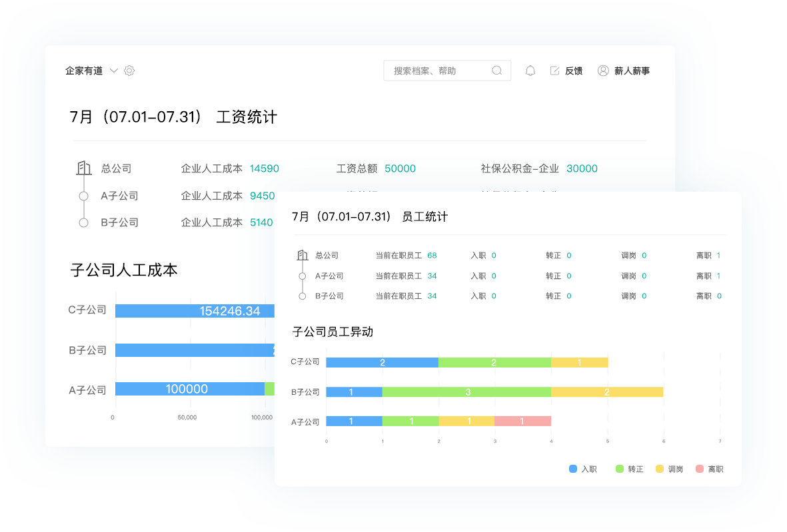Click the search box 搜索档案、帮助
Screen dimensions: 787x532
(x=446, y=71)
